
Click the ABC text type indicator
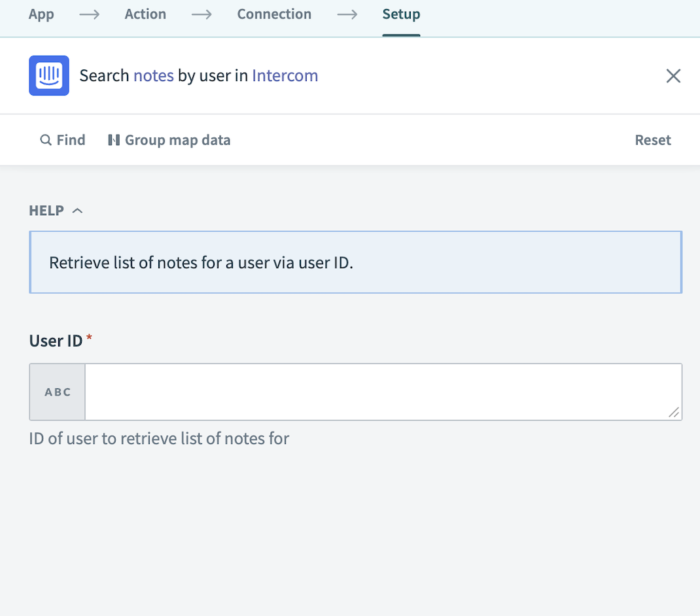(57, 392)
